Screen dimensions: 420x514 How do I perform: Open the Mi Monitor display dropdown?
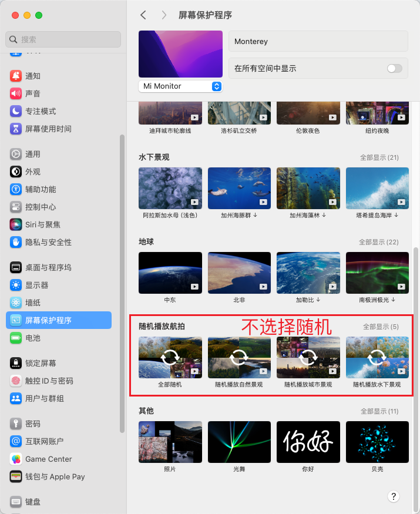[x=180, y=86]
